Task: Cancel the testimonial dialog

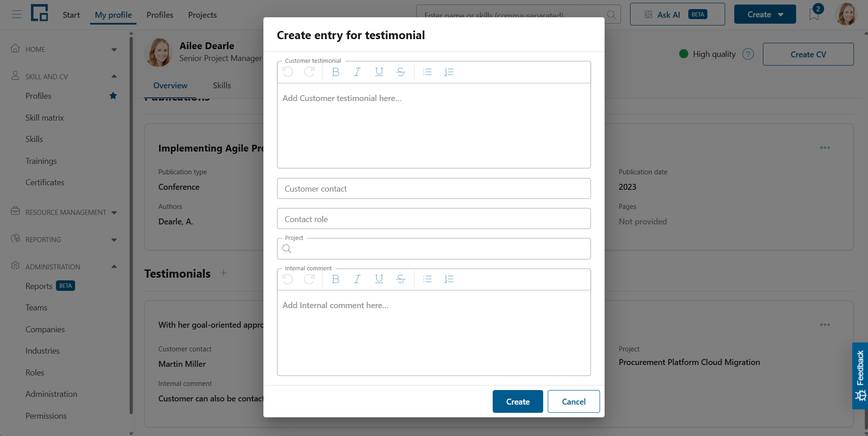Action: coord(574,401)
